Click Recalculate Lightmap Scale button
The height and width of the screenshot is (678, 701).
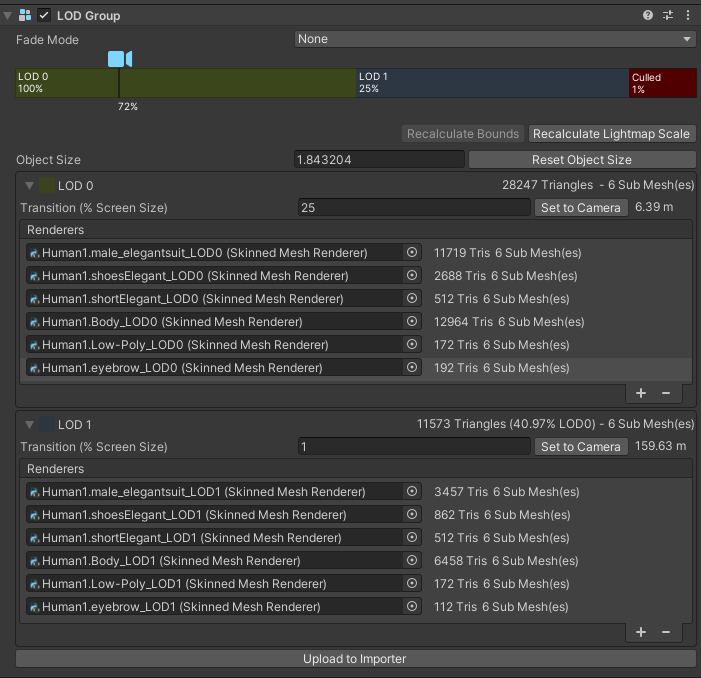(x=611, y=134)
